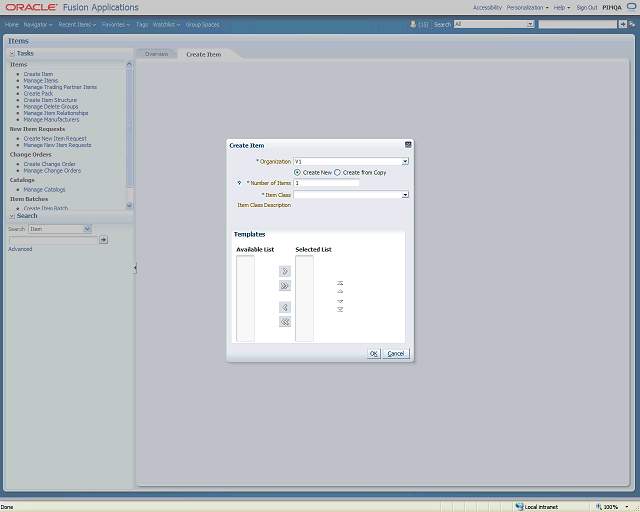Move all templates to the Selected List
Image resolution: width=640 pixels, height=512 pixels.
pos(285,286)
